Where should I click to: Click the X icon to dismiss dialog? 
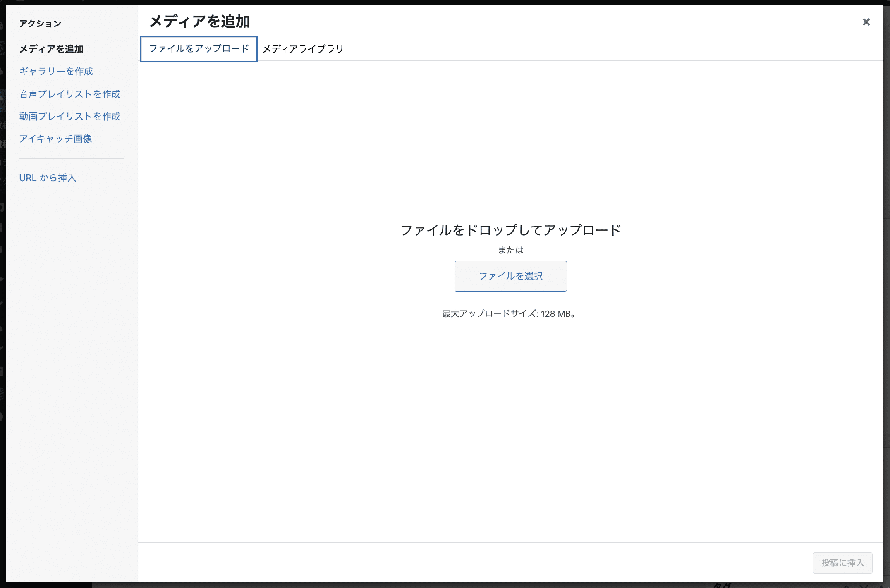tap(866, 22)
